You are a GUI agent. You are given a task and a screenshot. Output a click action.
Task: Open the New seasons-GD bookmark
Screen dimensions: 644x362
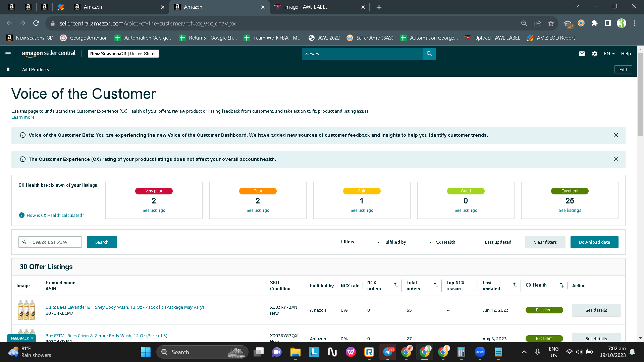tap(30, 38)
